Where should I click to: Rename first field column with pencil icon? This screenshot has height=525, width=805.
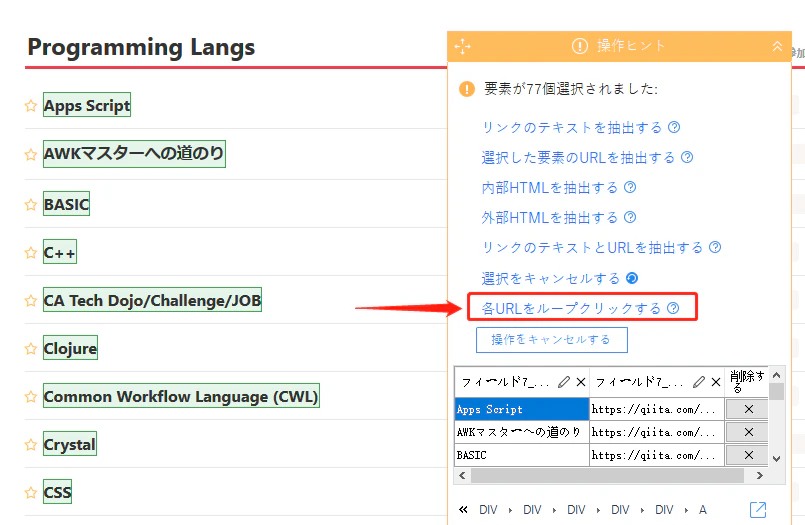click(x=564, y=382)
